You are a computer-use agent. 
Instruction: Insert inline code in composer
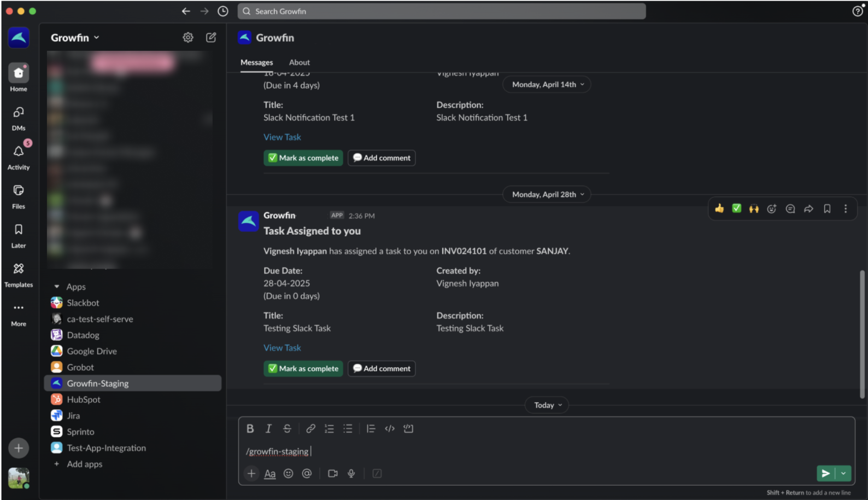(x=390, y=428)
